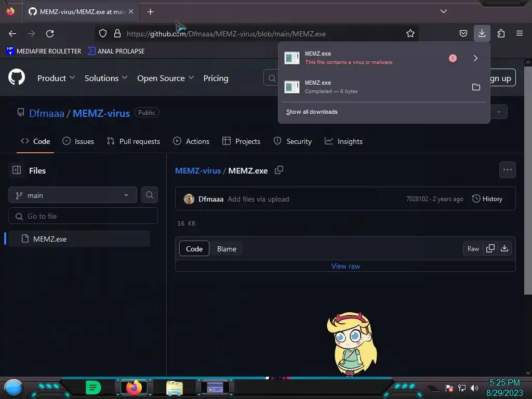
Task: Close the MEMZ-virus browser tab
Action: 131,11
